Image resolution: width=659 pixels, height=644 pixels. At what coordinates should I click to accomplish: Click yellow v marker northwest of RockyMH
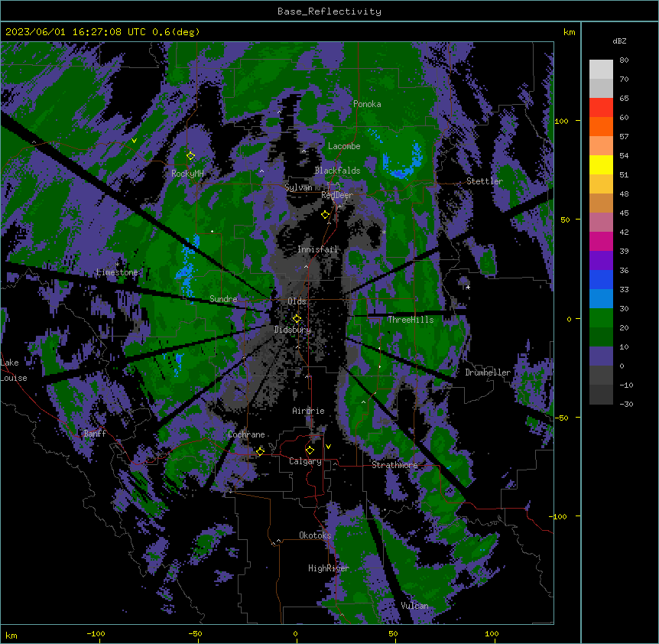134,141
